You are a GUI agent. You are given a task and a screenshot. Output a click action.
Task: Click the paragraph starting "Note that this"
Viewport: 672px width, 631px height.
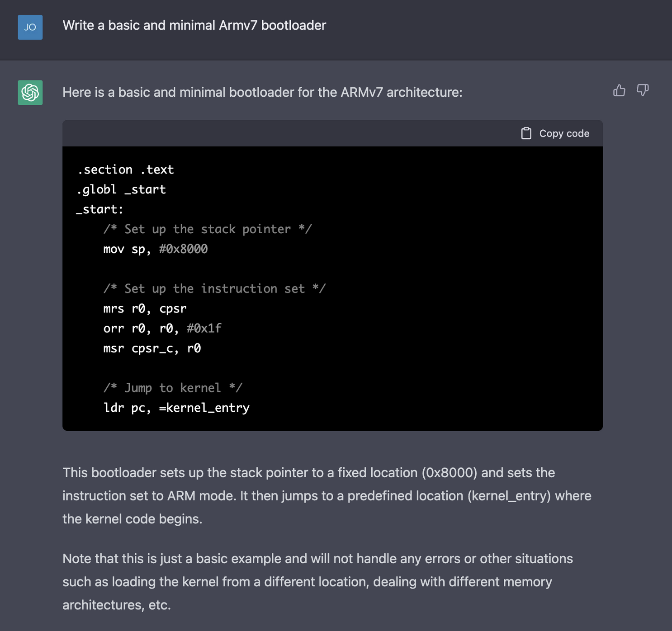[x=317, y=581]
